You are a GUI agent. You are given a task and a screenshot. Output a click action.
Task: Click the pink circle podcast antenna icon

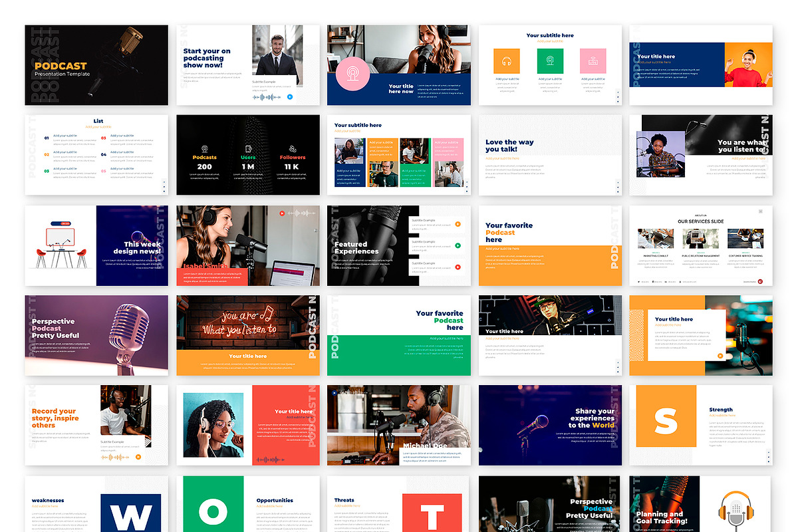click(353, 74)
